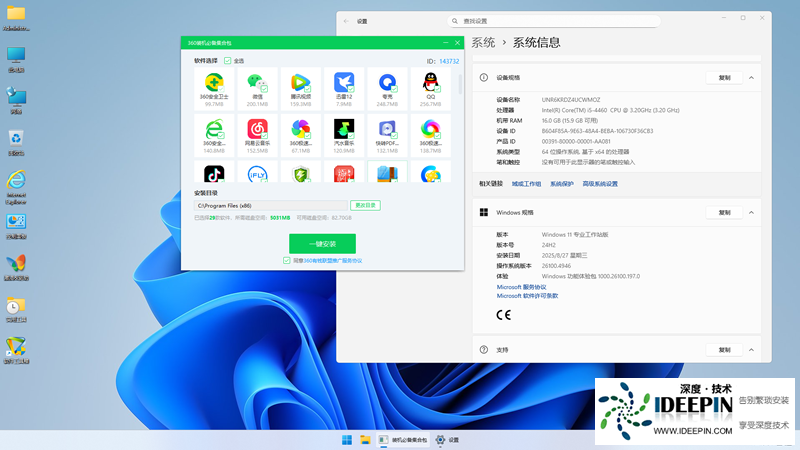
Task: Switch to 装机必备集合包 taskbar item
Action: (x=403, y=440)
